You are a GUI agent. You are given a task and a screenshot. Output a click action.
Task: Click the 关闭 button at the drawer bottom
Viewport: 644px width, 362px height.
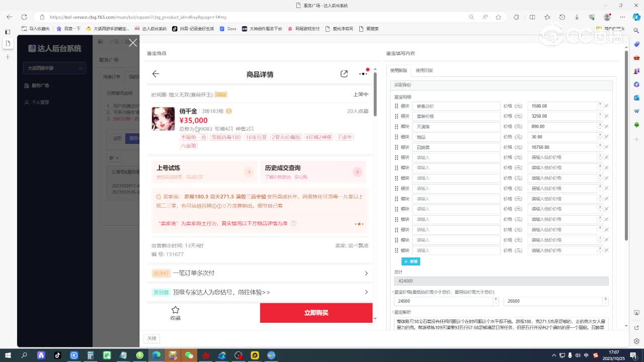(151, 338)
